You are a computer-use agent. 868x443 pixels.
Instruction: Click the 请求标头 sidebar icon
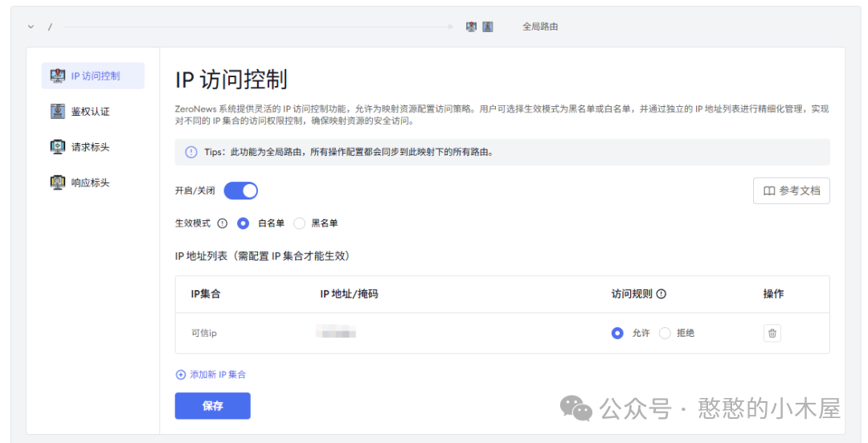(x=57, y=147)
